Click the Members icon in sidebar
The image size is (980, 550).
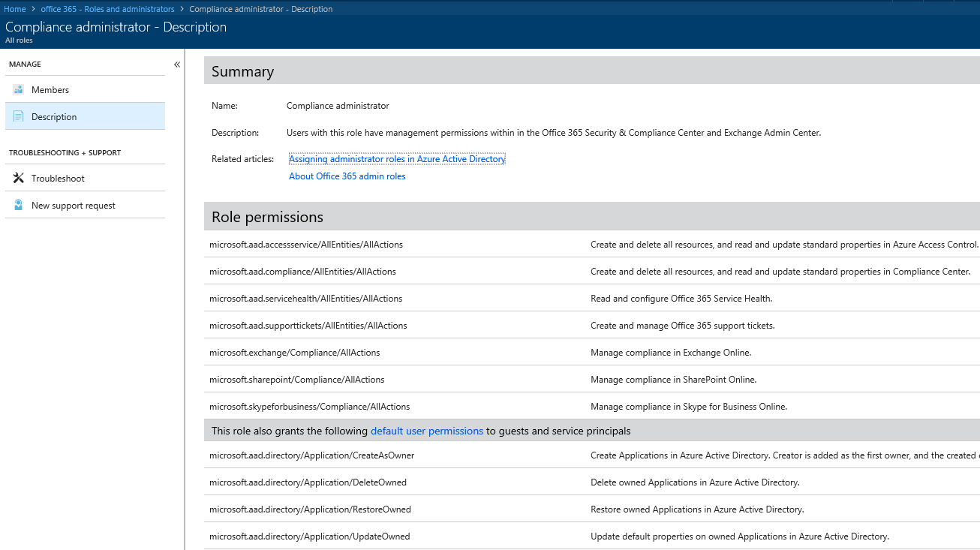pos(19,89)
